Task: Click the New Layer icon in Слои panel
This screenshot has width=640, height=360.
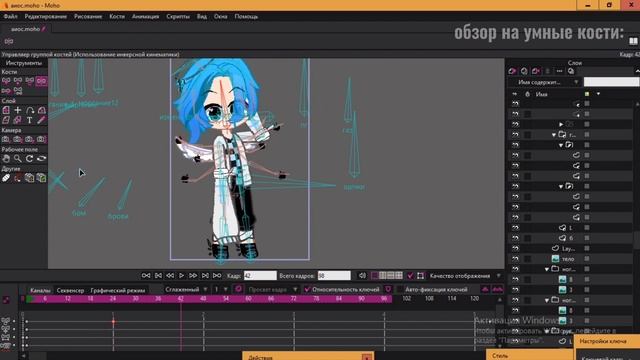Action: click(x=512, y=71)
